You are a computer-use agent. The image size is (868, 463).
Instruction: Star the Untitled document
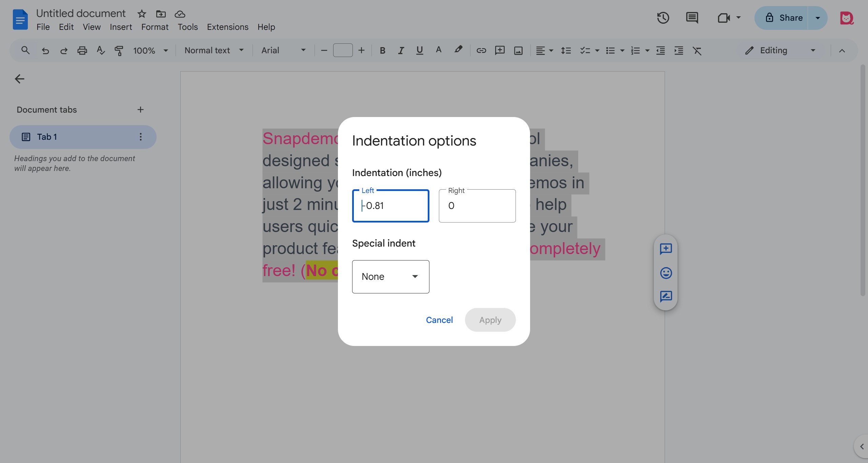pyautogui.click(x=142, y=14)
